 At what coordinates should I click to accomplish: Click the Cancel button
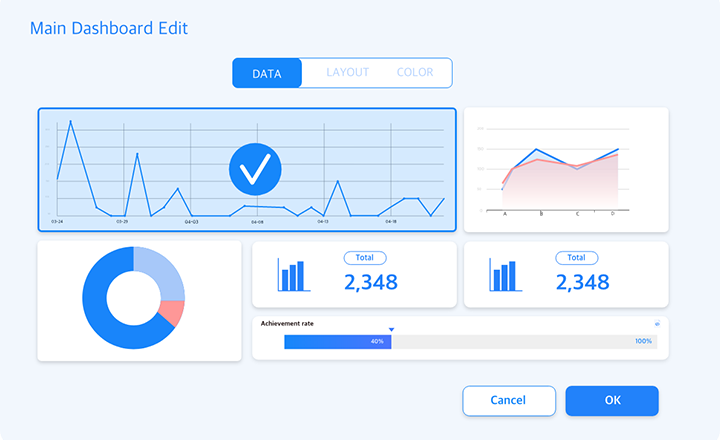[x=508, y=400]
